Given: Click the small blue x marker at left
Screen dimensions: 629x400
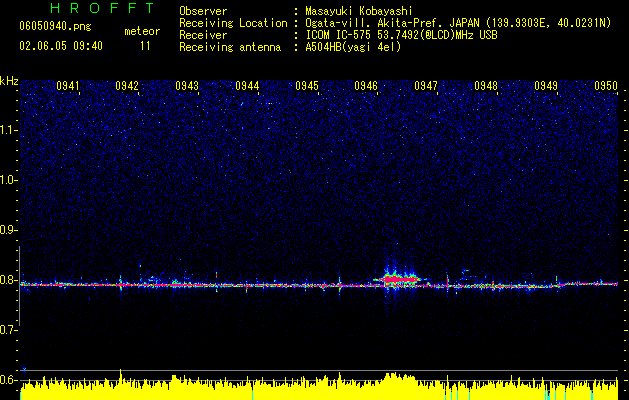Looking at the screenshot, I should pyautogui.click(x=24, y=370).
